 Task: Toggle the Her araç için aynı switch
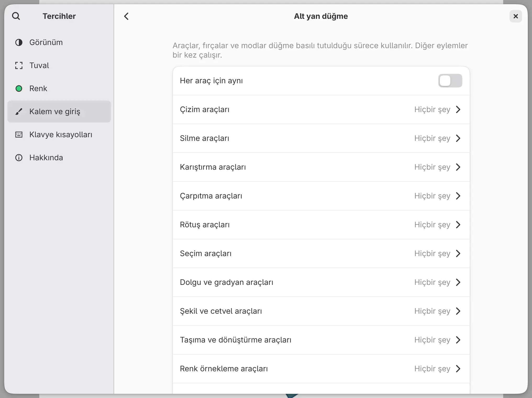click(450, 81)
